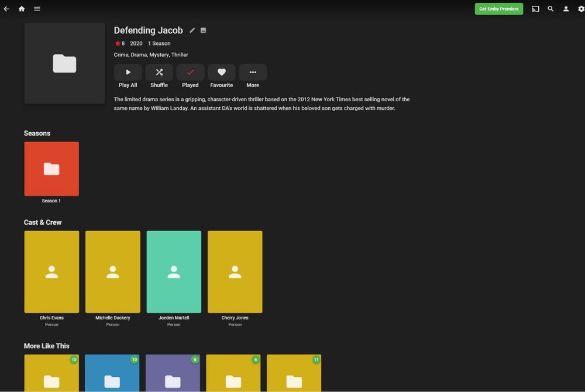Open the More options button
Screen dimensions: 585x392
pyautogui.click(x=253, y=72)
